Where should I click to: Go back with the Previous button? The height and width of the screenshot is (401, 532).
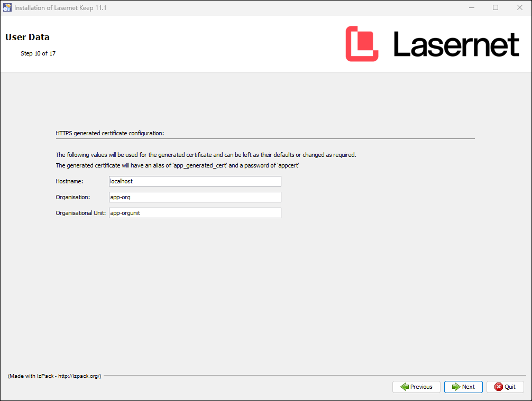416,387
